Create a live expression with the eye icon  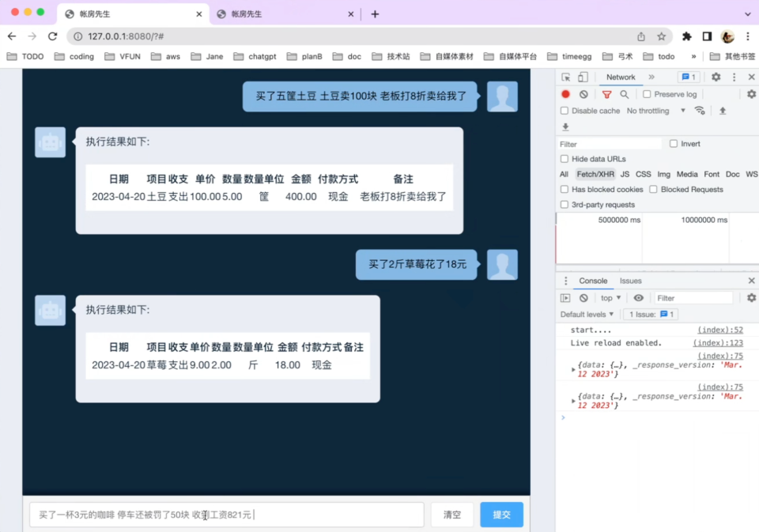coord(639,298)
